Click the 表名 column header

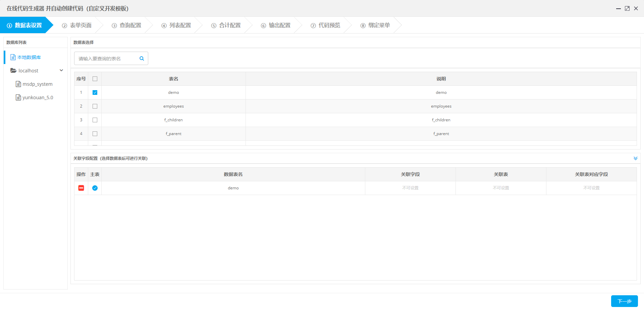tap(173, 79)
